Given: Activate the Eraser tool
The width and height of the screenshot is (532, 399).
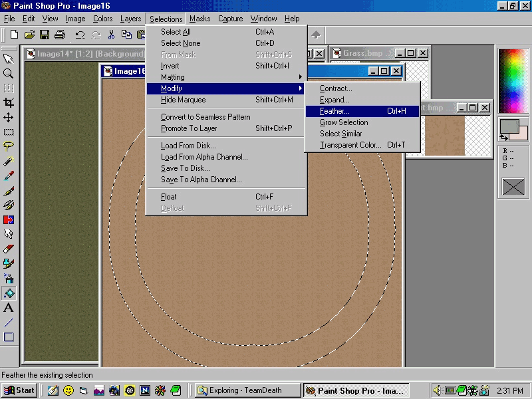Looking at the screenshot, I should coord(9,249).
